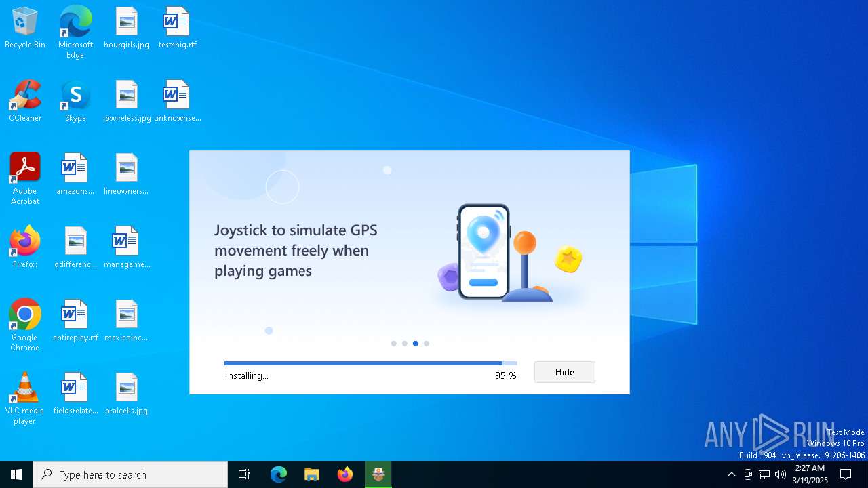Open Microsoft Edge desktop shortcut

75,33
